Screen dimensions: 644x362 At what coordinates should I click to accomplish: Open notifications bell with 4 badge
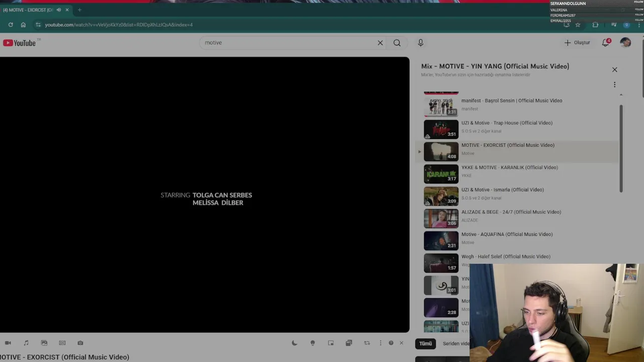[606, 43]
